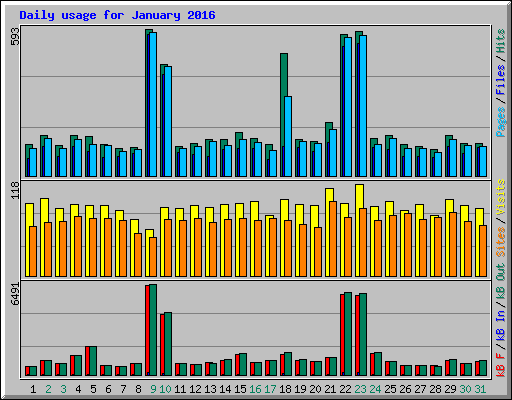This screenshot has height=400, width=512.
Task: Click the 6491 axis value
Action: tap(15, 294)
